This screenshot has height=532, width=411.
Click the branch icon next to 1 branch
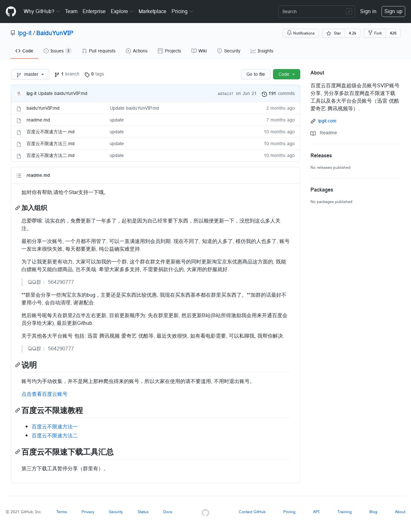click(57, 74)
